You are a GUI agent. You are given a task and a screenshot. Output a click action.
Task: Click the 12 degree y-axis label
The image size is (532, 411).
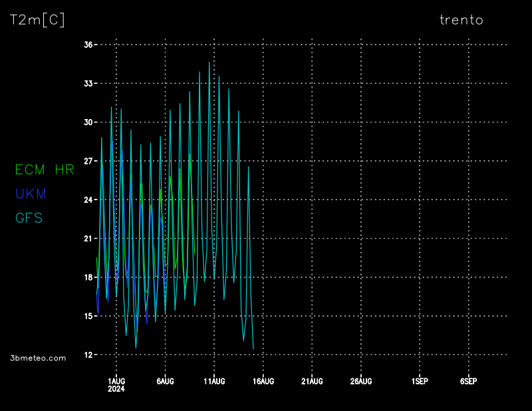88,355
